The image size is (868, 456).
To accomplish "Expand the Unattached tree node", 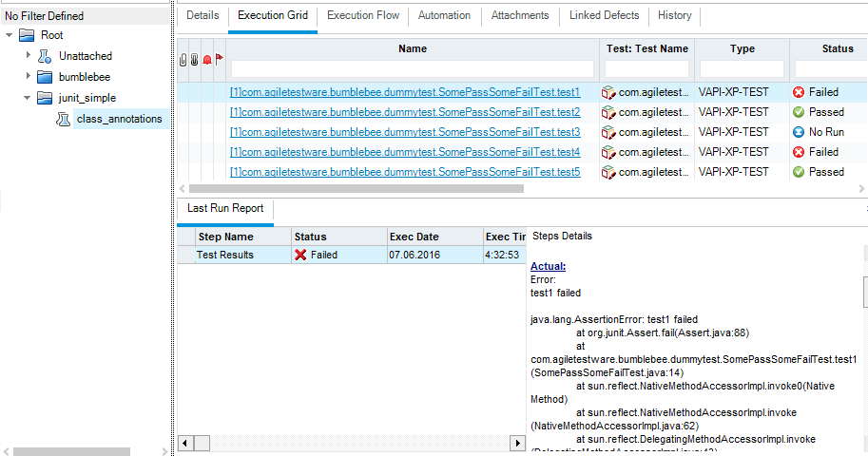I will (29, 56).
